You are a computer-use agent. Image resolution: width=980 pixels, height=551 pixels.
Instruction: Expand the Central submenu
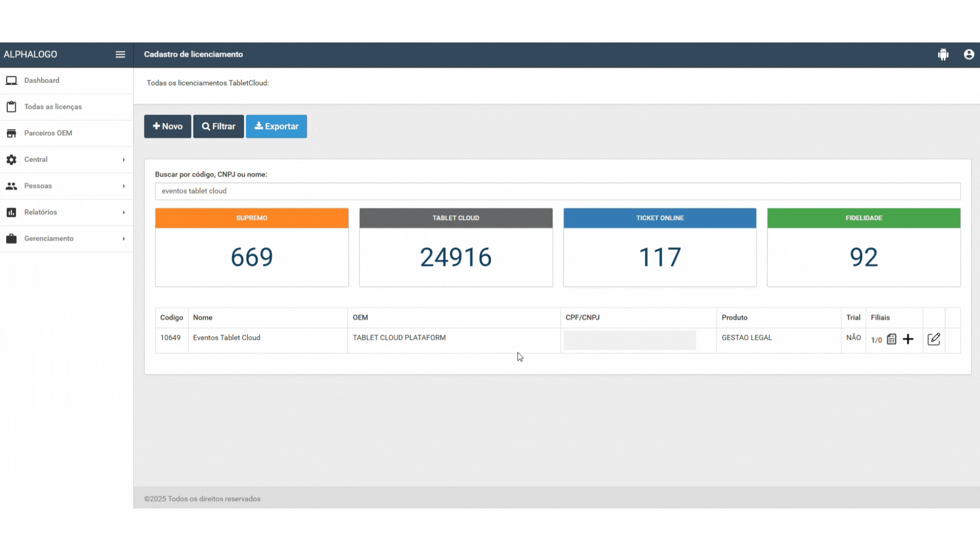click(124, 160)
